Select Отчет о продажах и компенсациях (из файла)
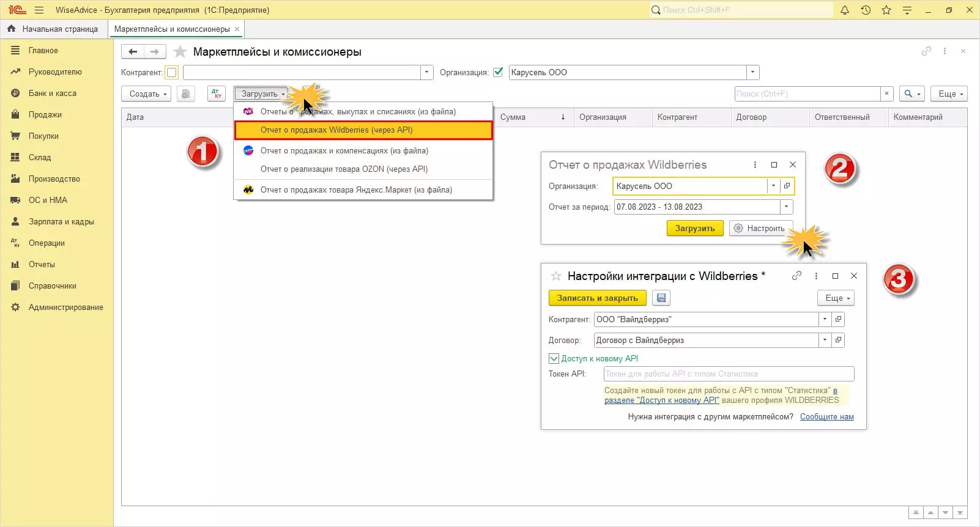Image resolution: width=980 pixels, height=527 pixels. point(363,151)
